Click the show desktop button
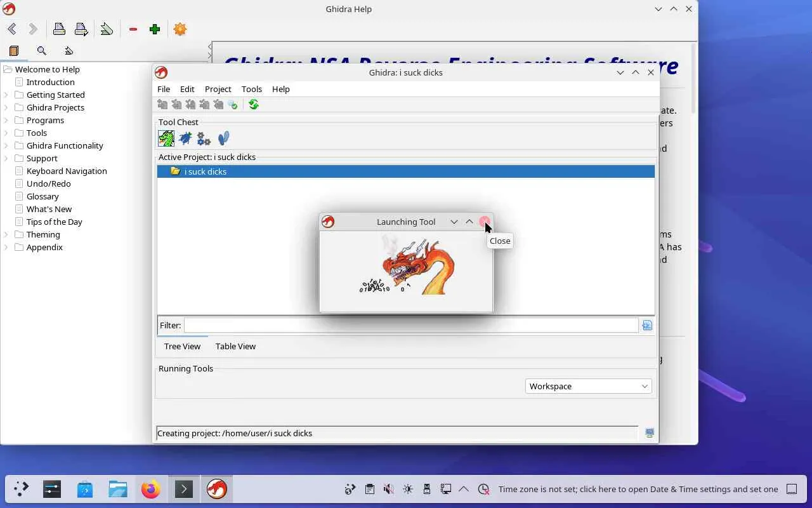 click(x=792, y=489)
